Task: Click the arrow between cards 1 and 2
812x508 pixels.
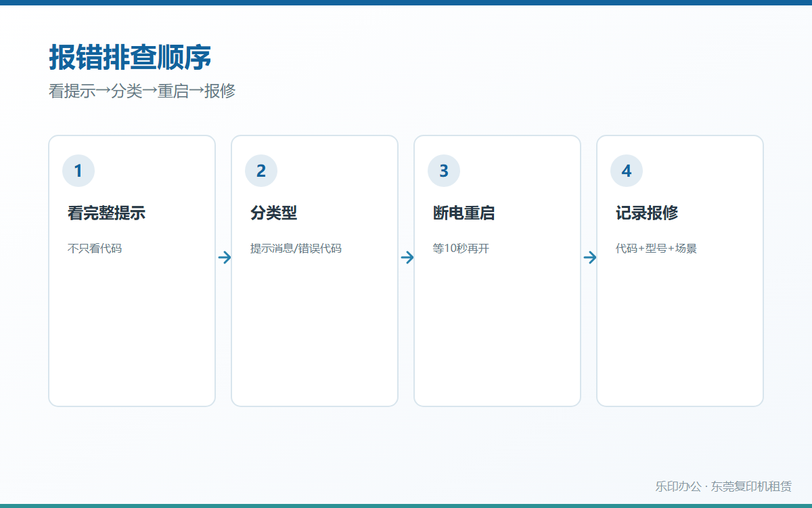Action: click(x=224, y=257)
